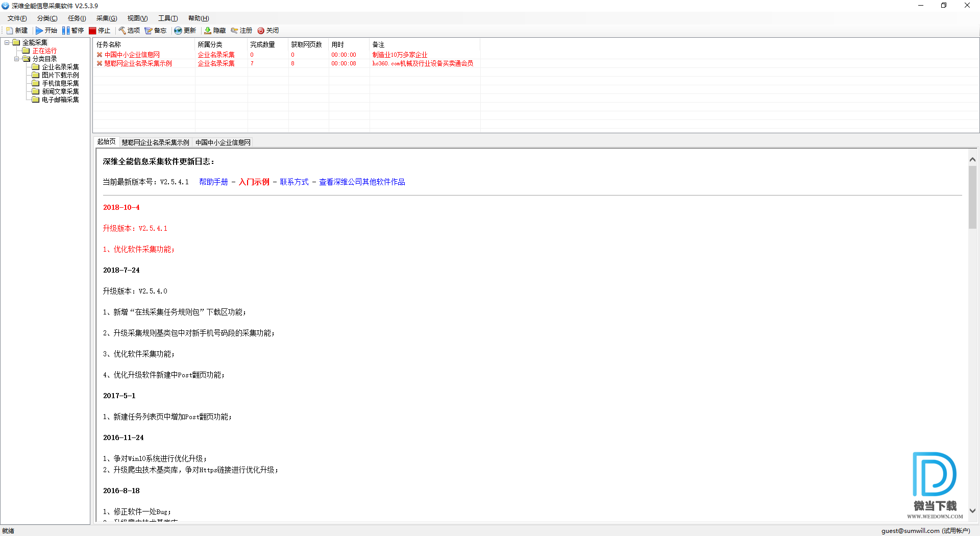Click the guest@sumwill.com status bar account
980x536 pixels.
pos(925,531)
